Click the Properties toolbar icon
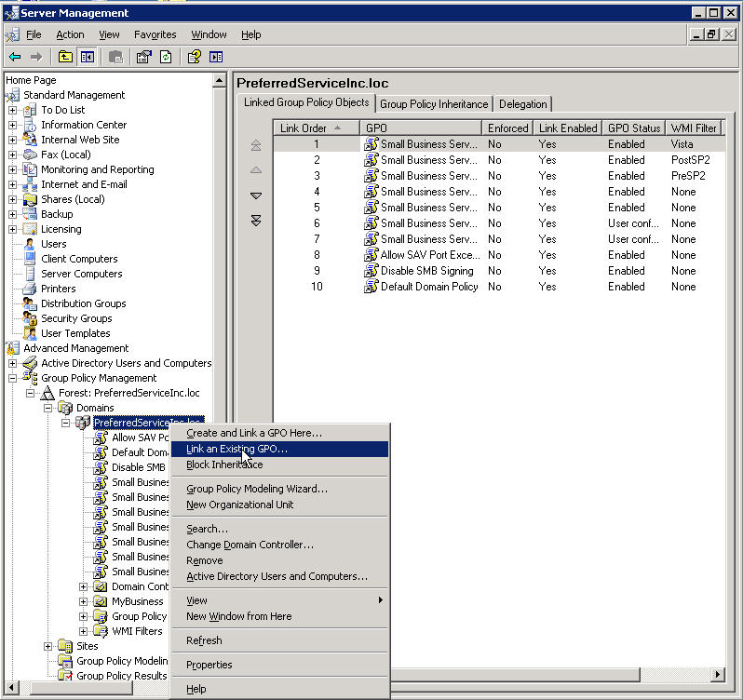743x700 pixels. (x=143, y=58)
